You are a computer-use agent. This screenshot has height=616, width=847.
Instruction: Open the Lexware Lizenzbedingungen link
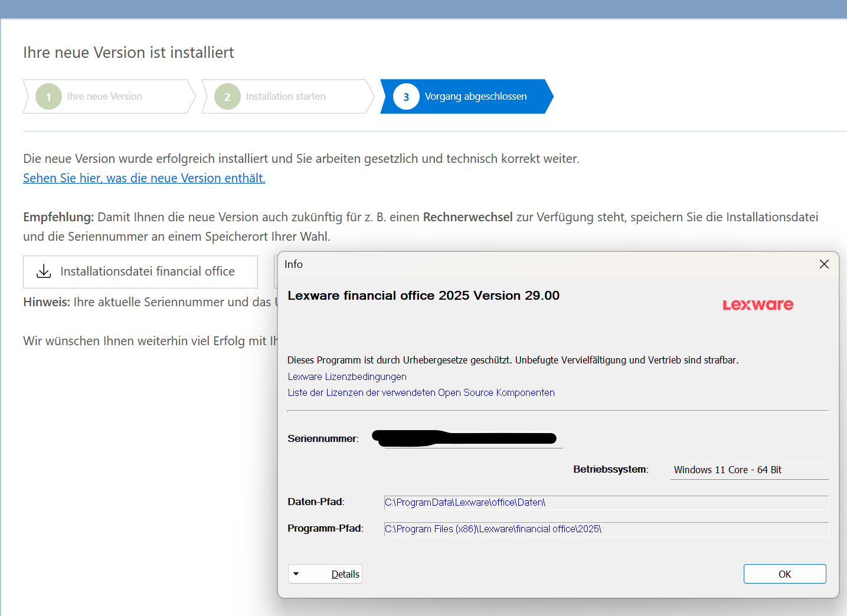347,376
